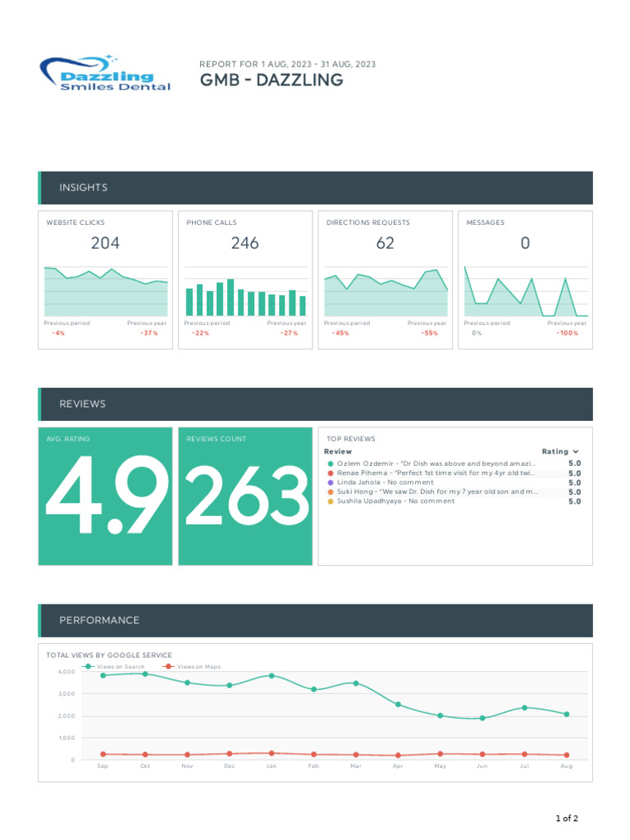The width and height of the screenshot is (630, 840).
Task: Toggle the Views on Maps legend item
Action: pos(192,666)
